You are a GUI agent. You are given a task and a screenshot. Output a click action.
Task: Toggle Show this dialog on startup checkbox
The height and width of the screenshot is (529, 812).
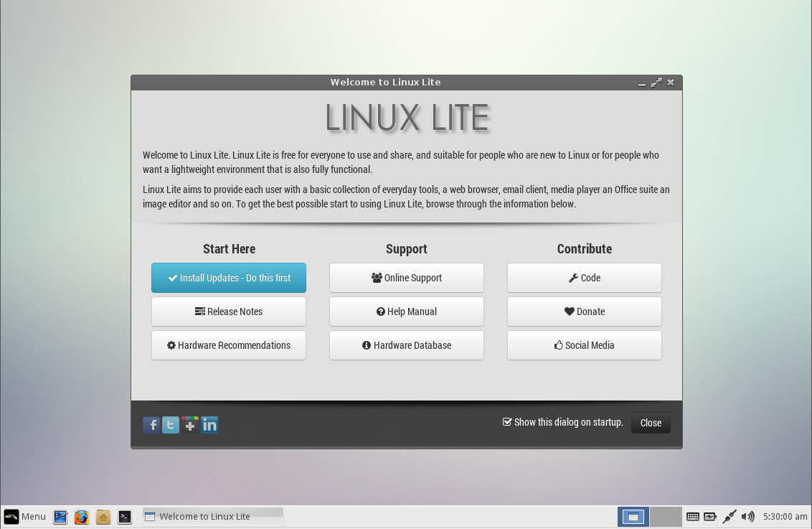click(507, 422)
